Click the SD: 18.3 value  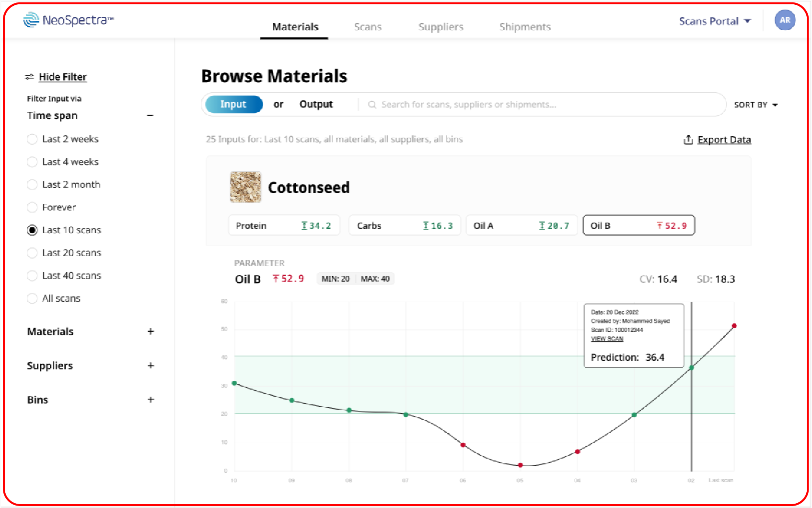pos(716,279)
